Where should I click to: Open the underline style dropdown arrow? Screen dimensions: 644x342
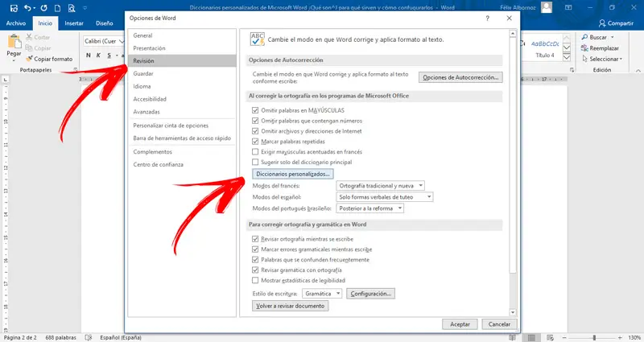click(x=117, y=56)
